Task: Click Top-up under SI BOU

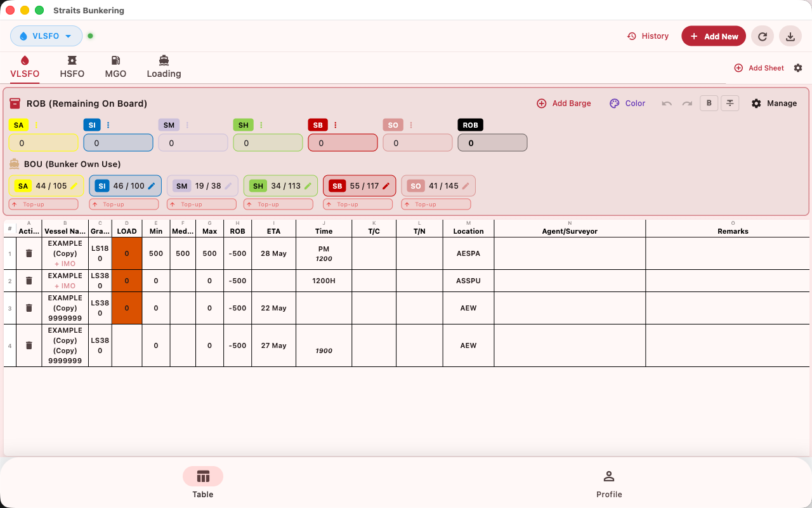Action: (x=124, y=204)
